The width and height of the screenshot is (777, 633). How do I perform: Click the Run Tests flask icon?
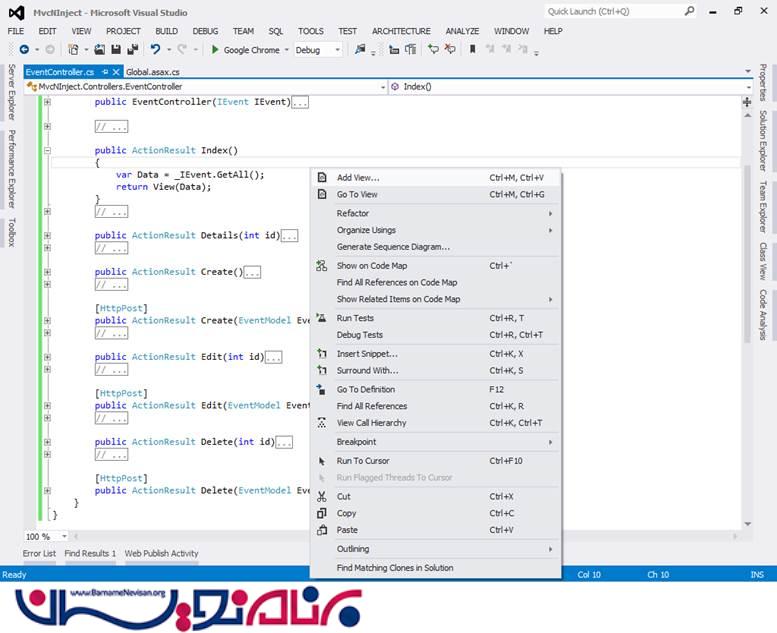point(321,318)
